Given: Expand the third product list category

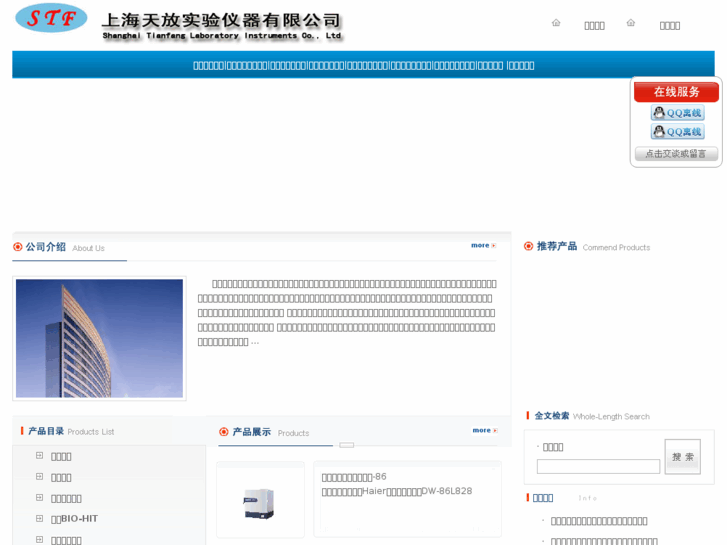Looking at the screenshot, I should [x=39, y=497].
